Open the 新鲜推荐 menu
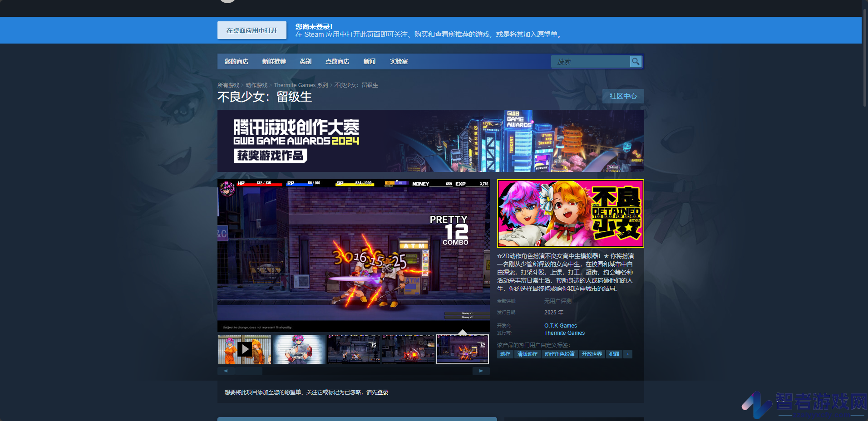Viewport: 868px width, 421px height. click(274, 61)
